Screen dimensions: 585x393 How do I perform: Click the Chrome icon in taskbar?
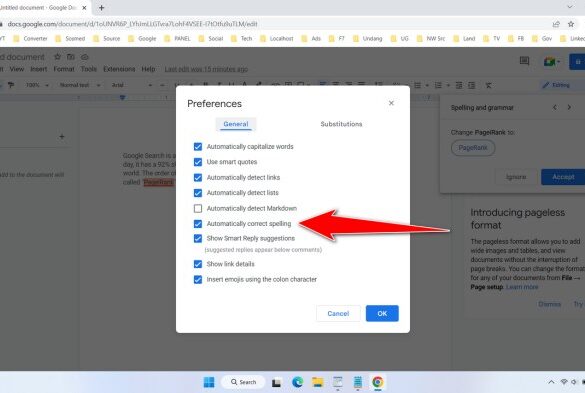click(378, 382)
